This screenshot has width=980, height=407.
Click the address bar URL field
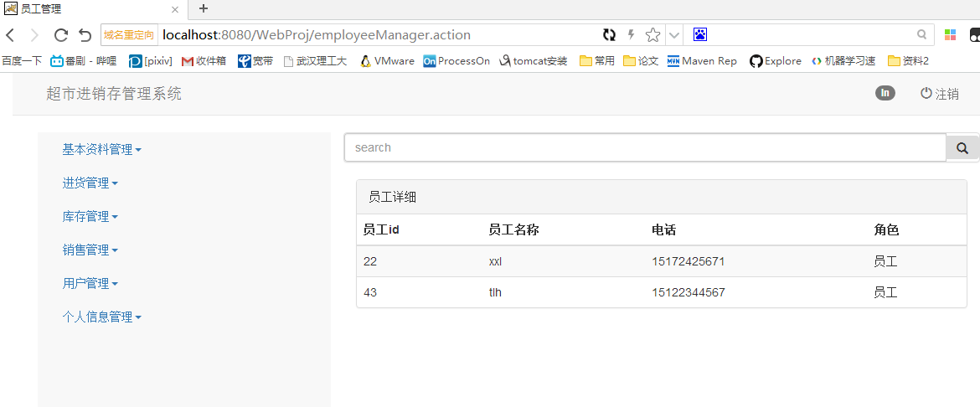coord(378,35)
